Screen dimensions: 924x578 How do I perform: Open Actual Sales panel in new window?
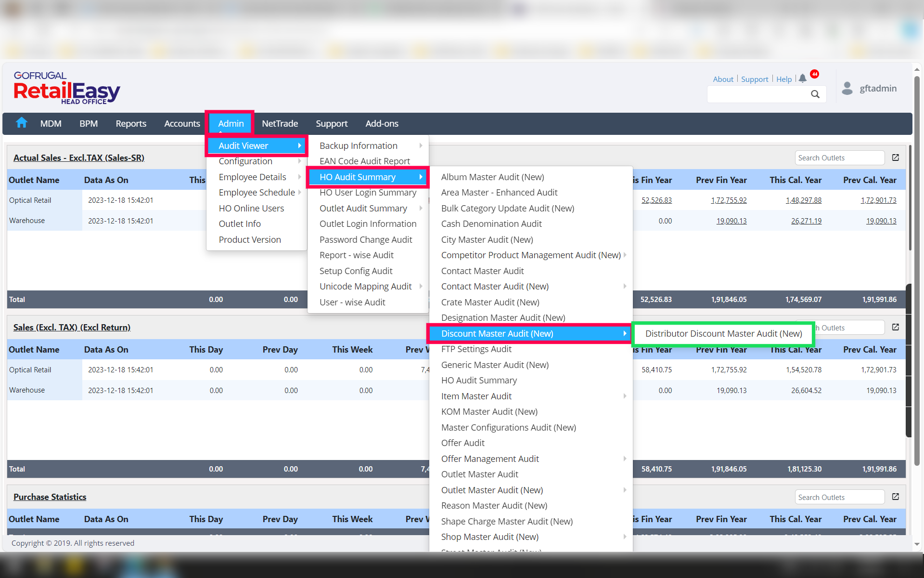coord(895,158)
